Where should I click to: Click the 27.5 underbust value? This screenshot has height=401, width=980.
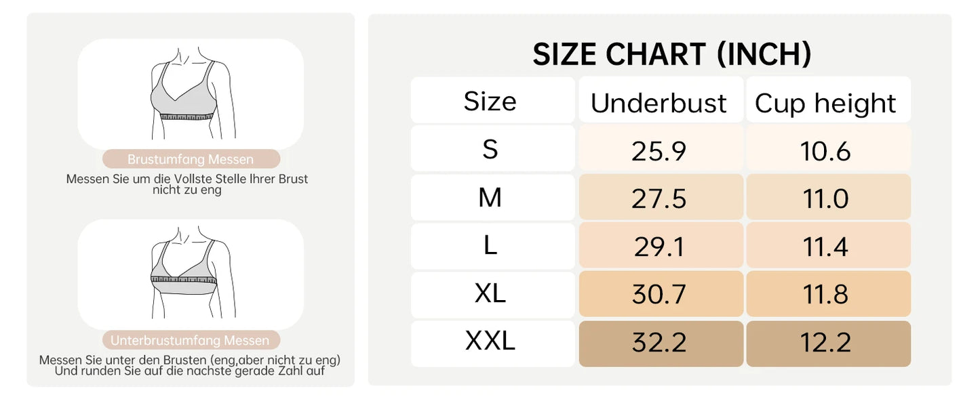tap(661, 197)
